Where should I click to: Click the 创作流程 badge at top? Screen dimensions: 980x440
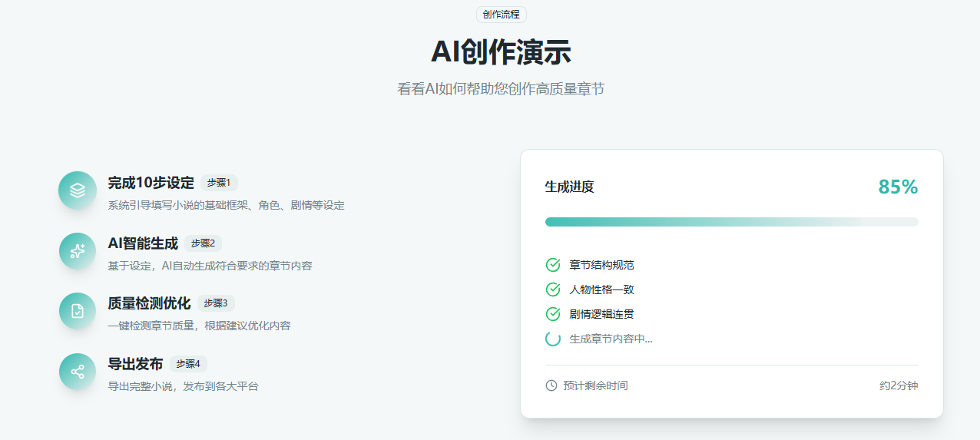(x=502, y=15)
